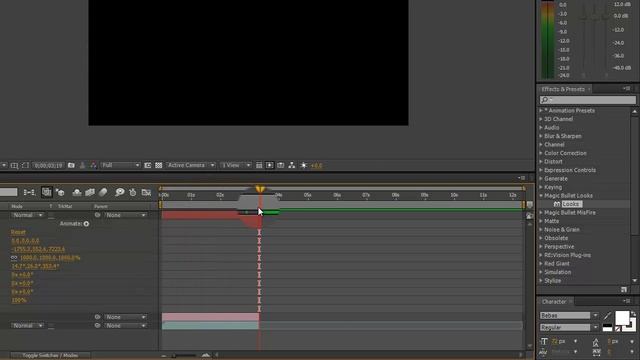This screenshot has width=640, height=360.
Task: Swap fill and stroke colors arrow
Action: tap(633, 313)
